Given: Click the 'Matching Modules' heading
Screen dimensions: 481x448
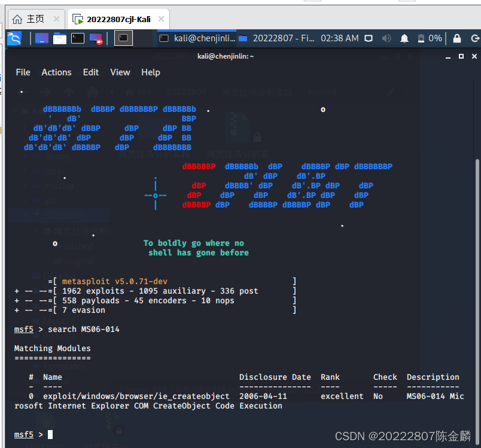Looking at the screenshot, I should point(53,348).
